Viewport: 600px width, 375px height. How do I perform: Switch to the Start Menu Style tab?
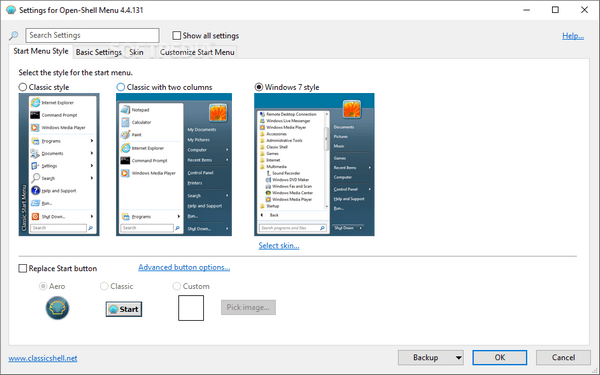tap(41, 51)
